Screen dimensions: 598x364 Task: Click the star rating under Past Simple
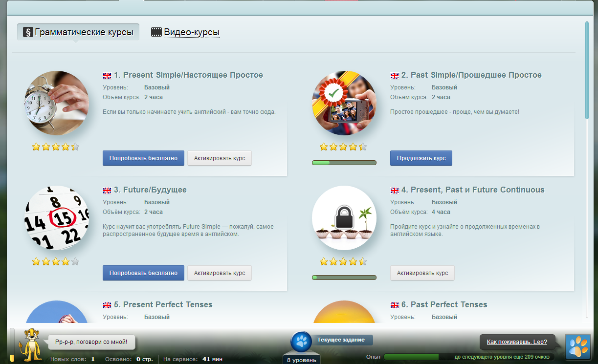(x=343, y=147)
